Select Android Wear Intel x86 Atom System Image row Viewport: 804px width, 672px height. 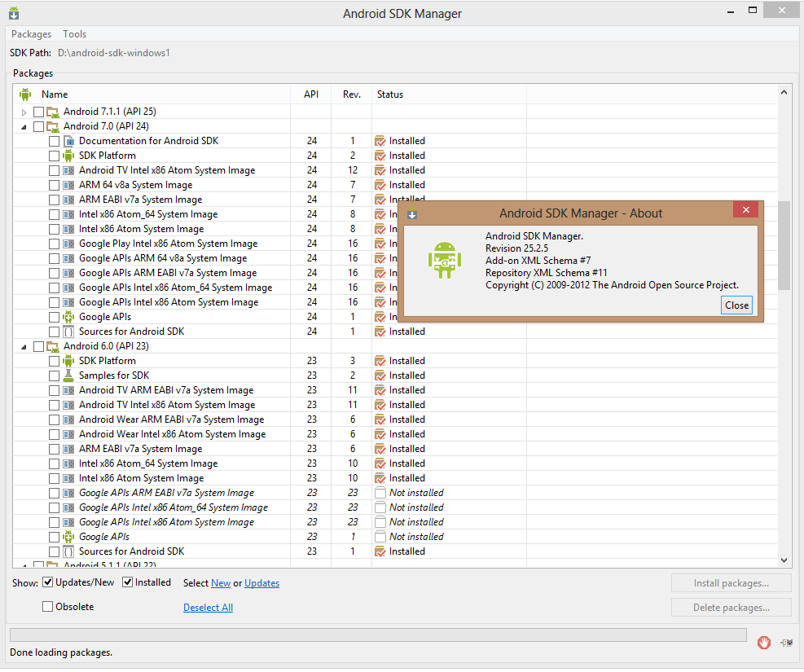click(395, 435)
